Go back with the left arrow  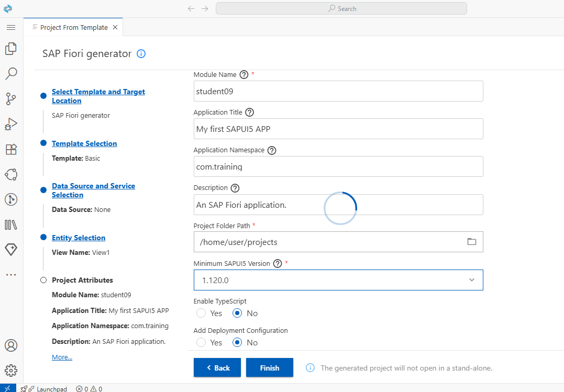(191, 8)
